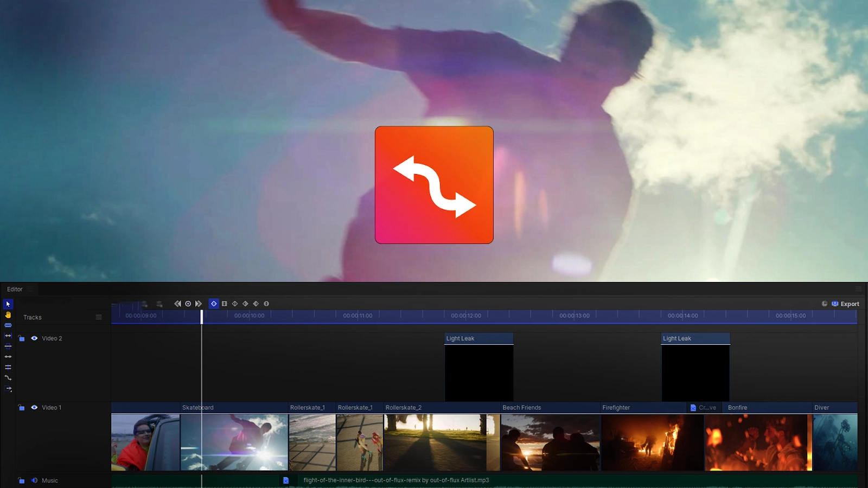This screenshot has height=488, width=868.
Task: Switch to the Editor tab
Action: click(15, 289)
